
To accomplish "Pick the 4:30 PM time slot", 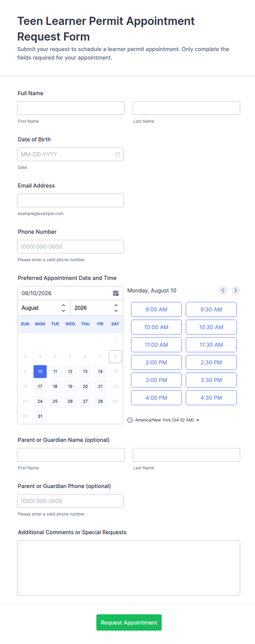I will 211,398.
